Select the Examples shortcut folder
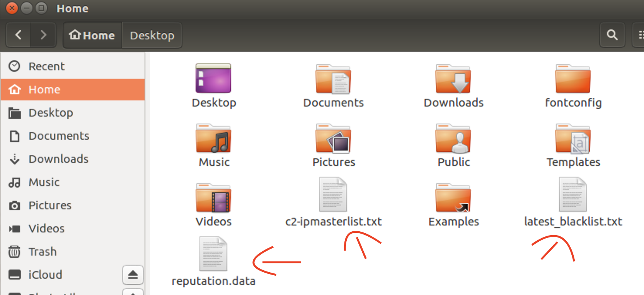 pos(453,198)
